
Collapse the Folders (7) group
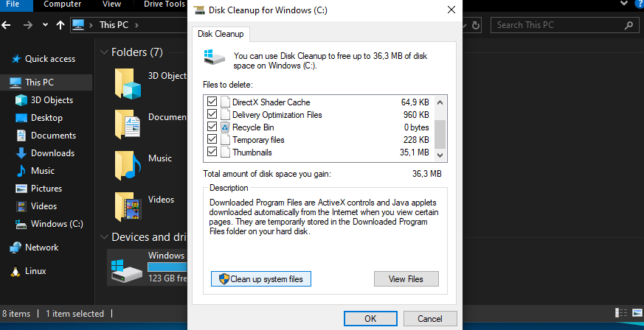point(104,52)
